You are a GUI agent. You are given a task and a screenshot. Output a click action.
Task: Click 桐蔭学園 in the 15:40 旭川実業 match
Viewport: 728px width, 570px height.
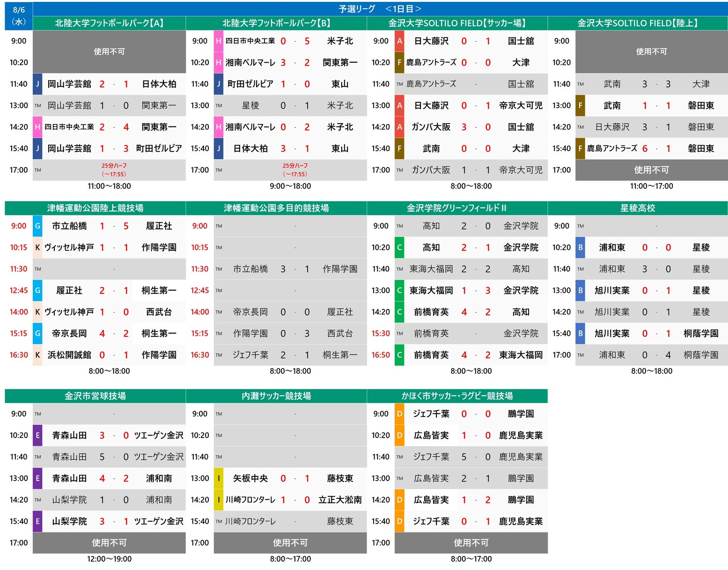(701, 334)
